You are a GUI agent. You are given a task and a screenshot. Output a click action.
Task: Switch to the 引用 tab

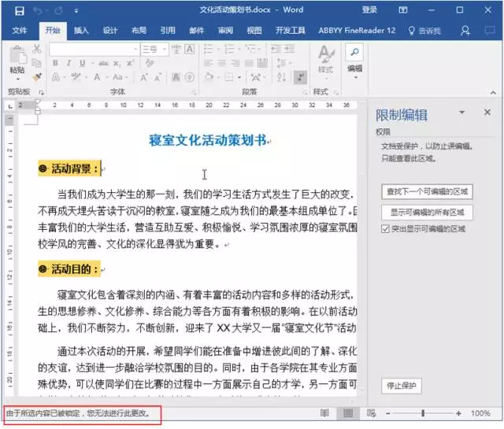pos(168,31)
